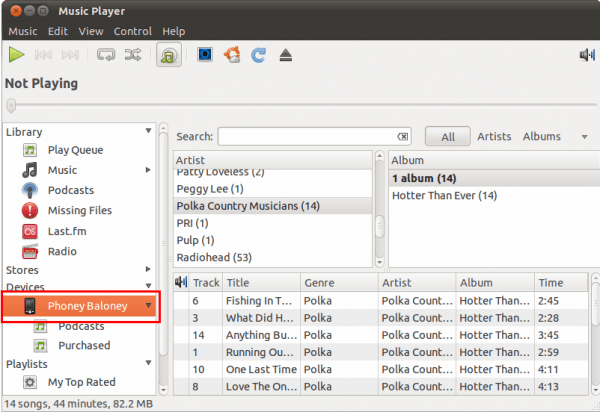The width and height of the screenshot is (600, 412).
Task: Select track 'Anything Bu...'
Action: 381,335
